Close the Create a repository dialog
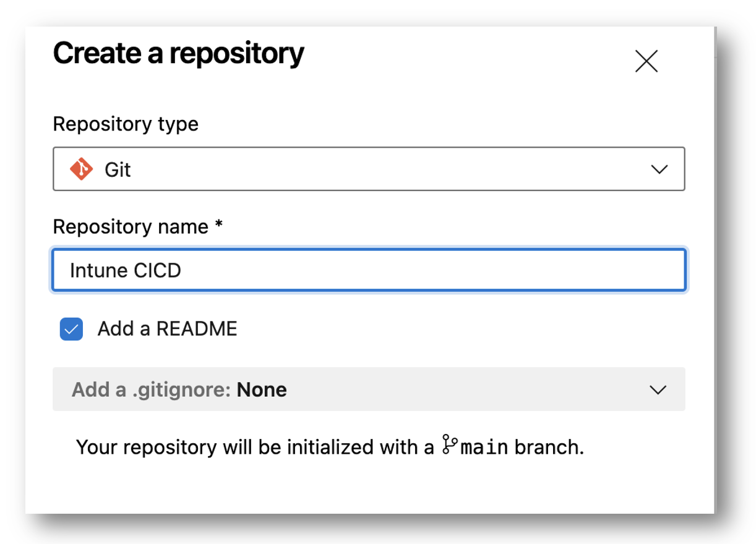This screenshot has width=756, height=544. point(646,61)
